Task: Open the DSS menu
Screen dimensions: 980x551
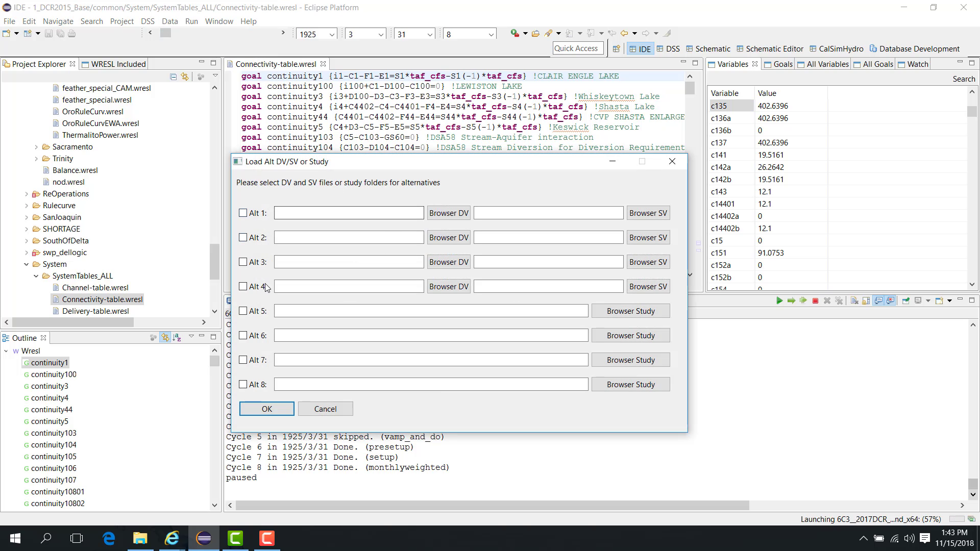Action: pos(148,21)
